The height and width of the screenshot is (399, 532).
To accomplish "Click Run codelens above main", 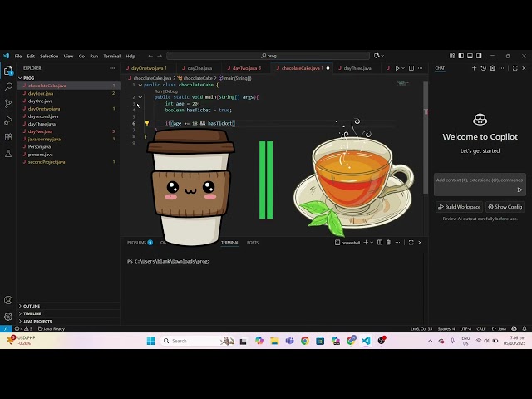I will tap(158, 91).
